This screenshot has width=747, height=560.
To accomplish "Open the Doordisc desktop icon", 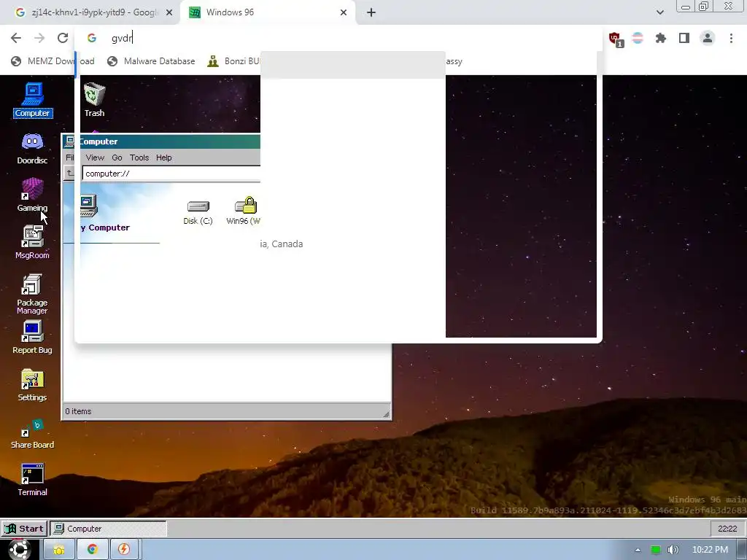I will point(32,148).
